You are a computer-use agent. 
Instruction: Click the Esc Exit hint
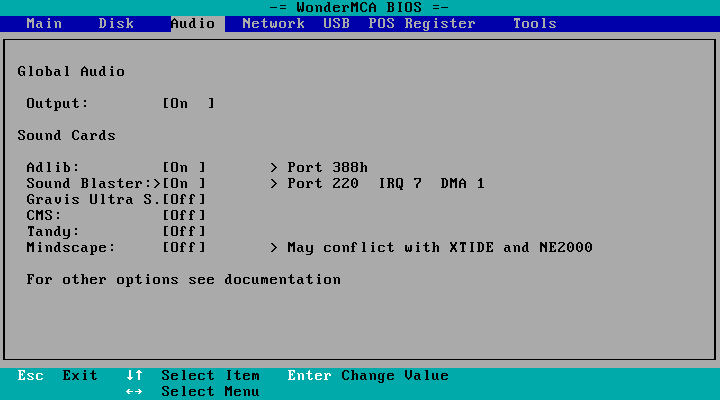tap(57, 376)
